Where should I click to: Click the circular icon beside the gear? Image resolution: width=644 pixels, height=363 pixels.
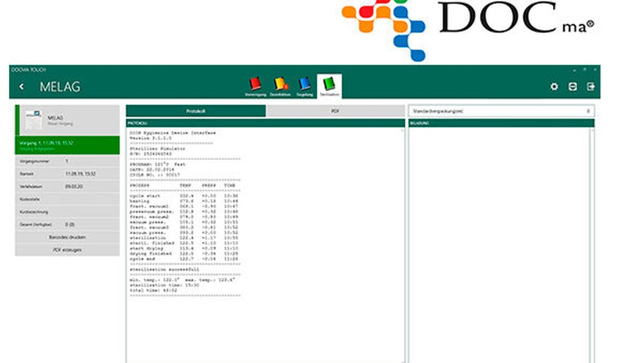coord(572,86)
